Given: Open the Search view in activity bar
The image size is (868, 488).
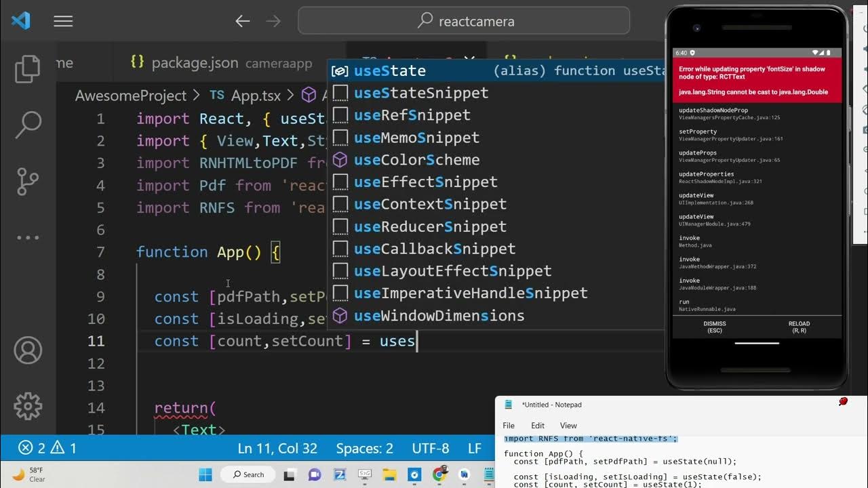Looking at the screenshot, I should tap(28, 124).
